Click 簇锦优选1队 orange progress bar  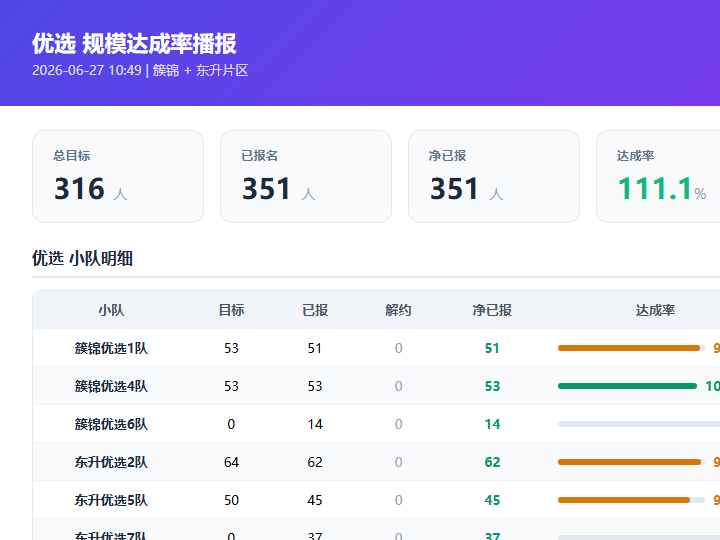tap(631, 348)
